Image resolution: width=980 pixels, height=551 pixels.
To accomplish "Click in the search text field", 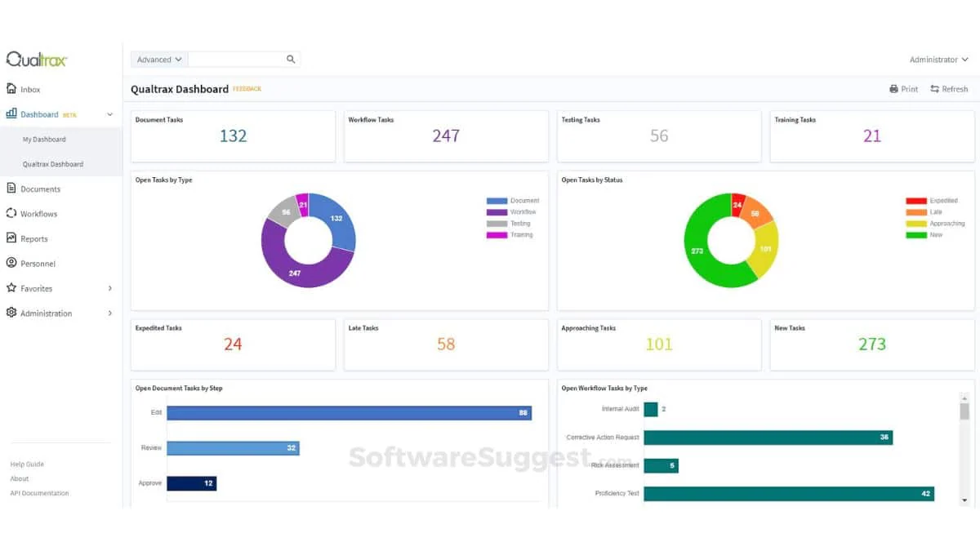I will [237, 60].
